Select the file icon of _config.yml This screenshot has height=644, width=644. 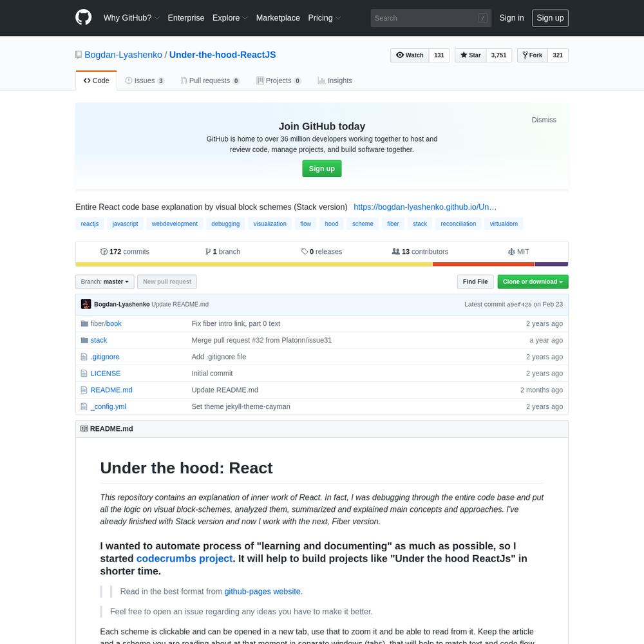click(84, 406)
